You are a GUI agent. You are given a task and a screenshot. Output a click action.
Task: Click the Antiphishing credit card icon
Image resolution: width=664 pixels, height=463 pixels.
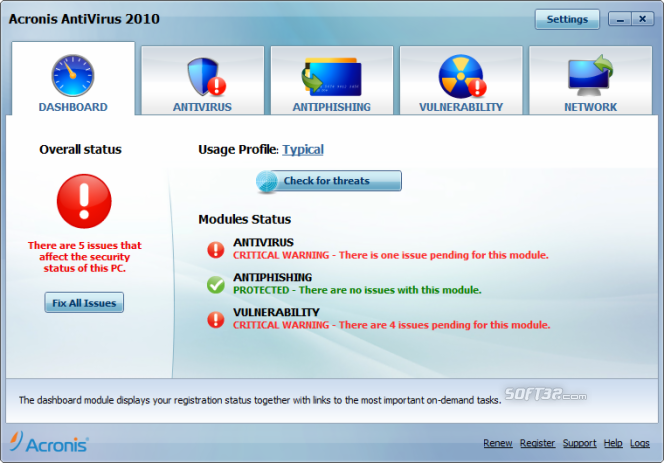point(332,76)
